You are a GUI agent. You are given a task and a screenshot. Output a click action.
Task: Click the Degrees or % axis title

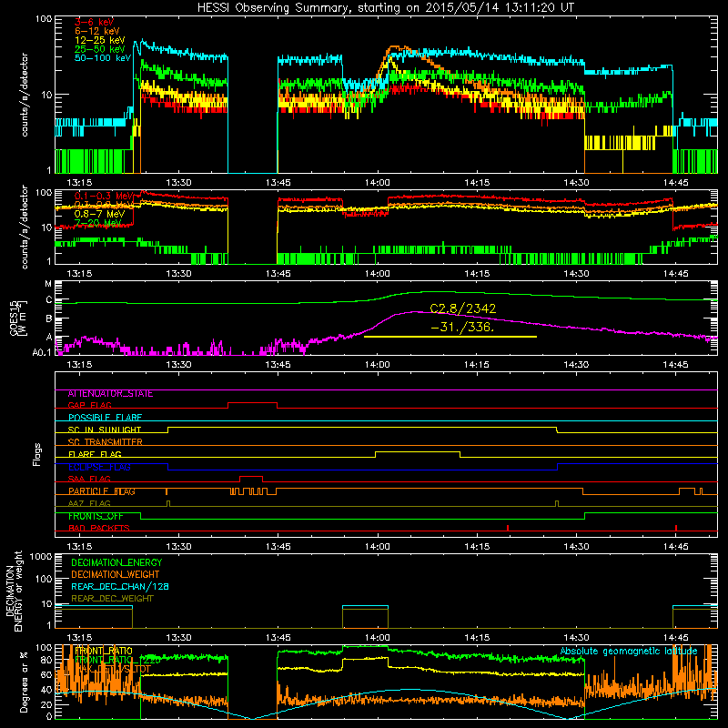[24, 682]
